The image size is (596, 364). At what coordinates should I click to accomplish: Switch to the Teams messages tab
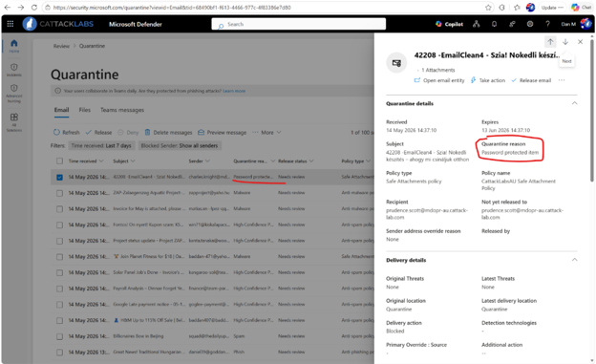122,110
